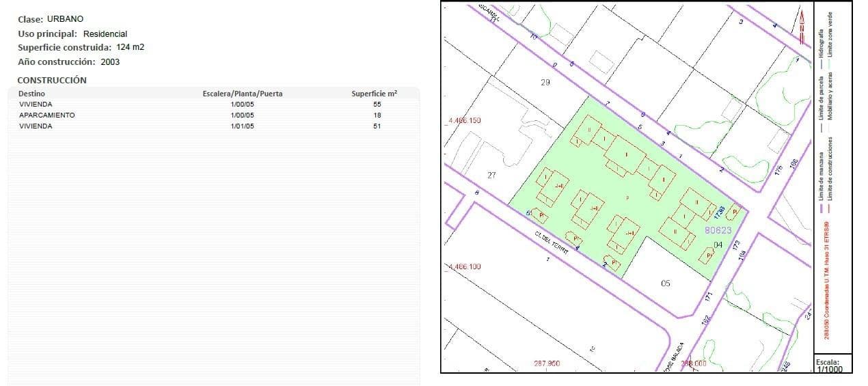Click parcel label 04 on the map

click(x=718, y=245)
